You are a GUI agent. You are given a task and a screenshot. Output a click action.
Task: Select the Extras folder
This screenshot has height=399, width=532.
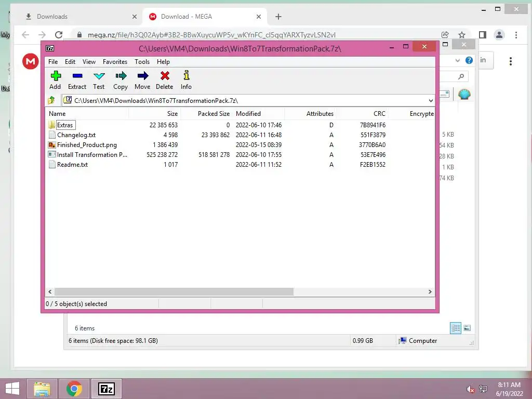point(65,125)
